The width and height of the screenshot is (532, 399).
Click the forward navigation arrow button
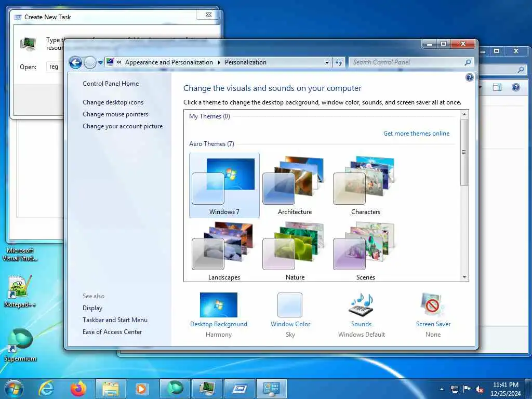[x=90, y=62]
